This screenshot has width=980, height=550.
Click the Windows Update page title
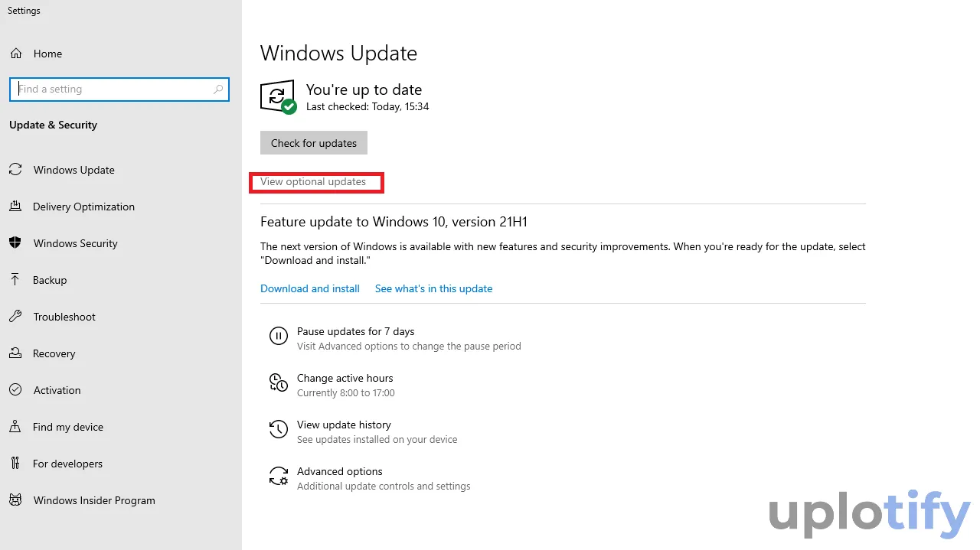click(338, 54)
